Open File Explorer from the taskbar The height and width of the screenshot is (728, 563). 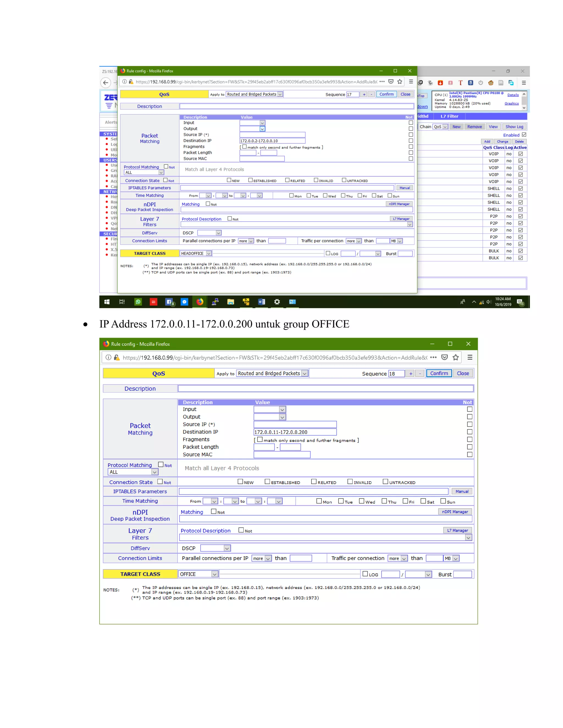point(230,302)
